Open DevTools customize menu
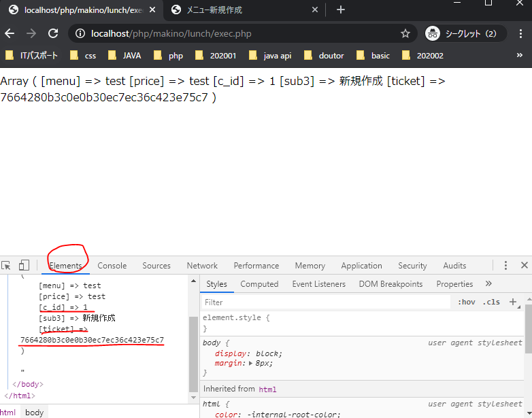The width and height of the screenshot is (532, 418). (x=505, y=265)
